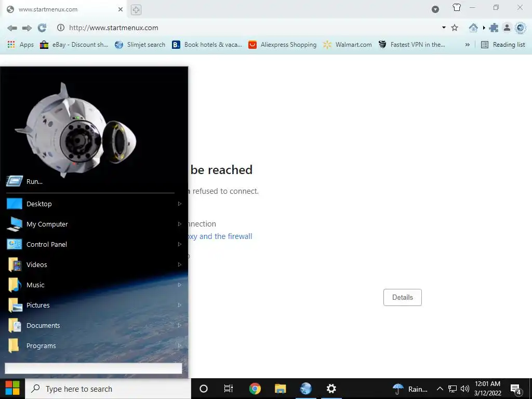Open the Slimjet search bookmark
The image size is (532, 399).
coord(140,45)
